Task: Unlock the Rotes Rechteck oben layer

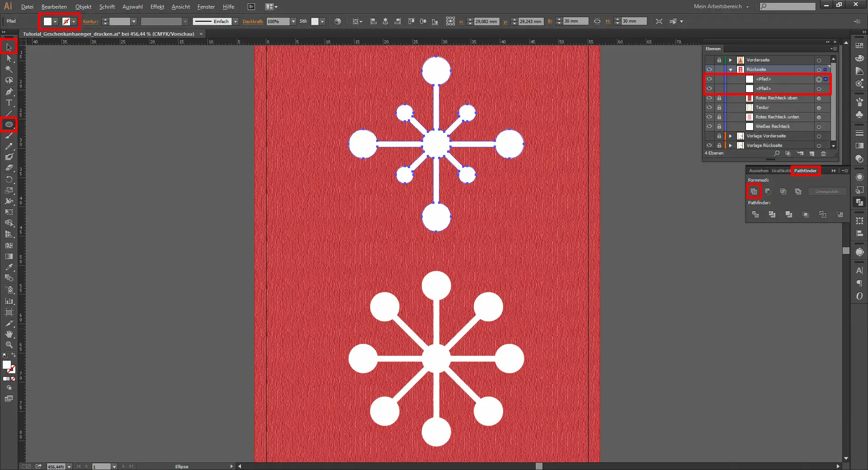Action: [x=719, y=98]
